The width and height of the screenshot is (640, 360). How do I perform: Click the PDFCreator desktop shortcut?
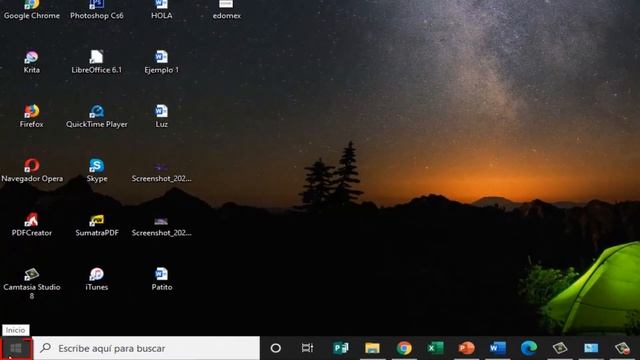click(x=31, y=225)
